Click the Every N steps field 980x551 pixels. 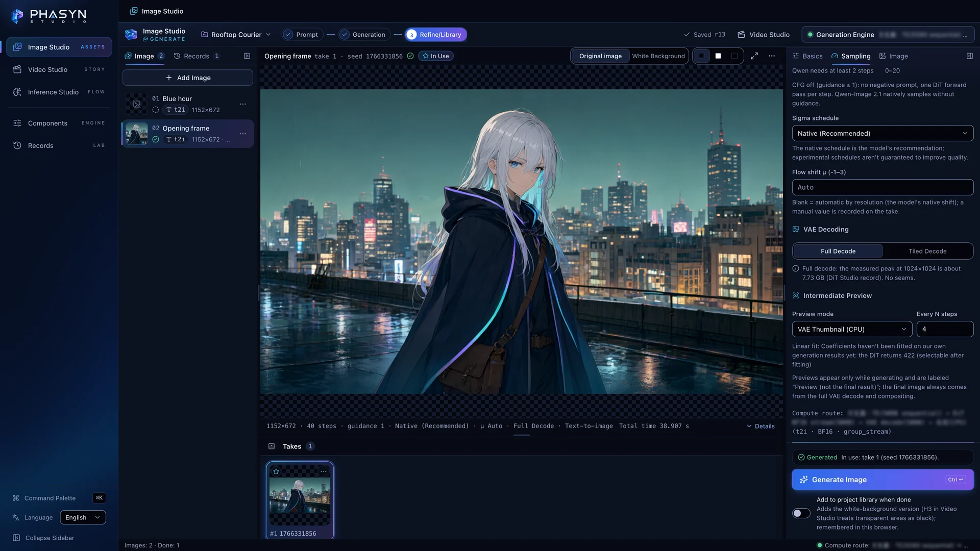point(945,329)
